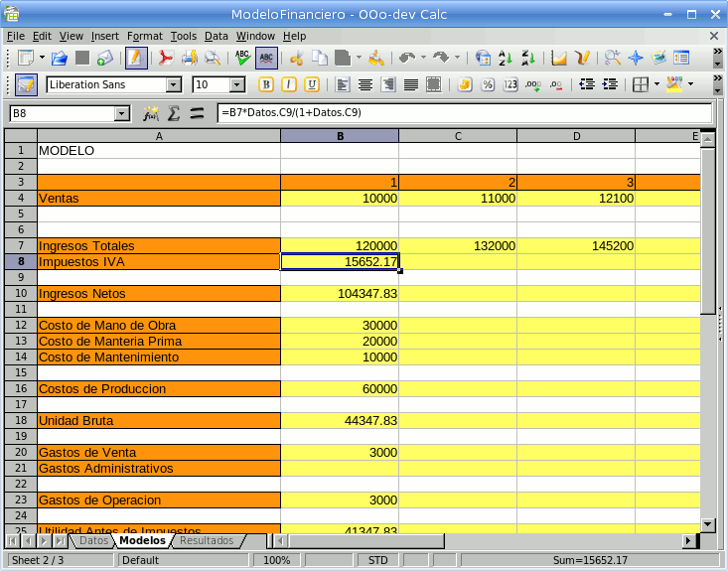Open Redo history dropdown arrow
The width and height of the screenshot is (728, 571).
click(457, 58)
